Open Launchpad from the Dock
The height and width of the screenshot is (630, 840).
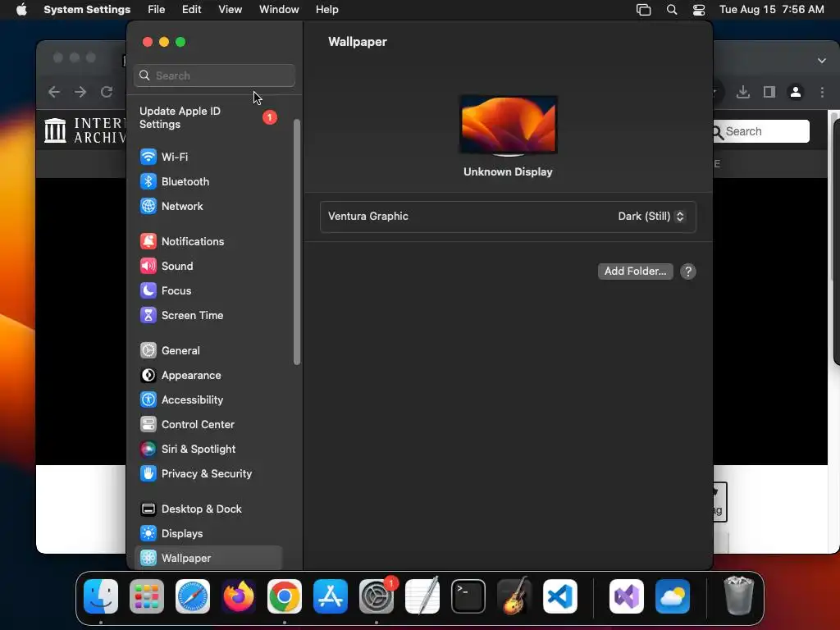147,596
